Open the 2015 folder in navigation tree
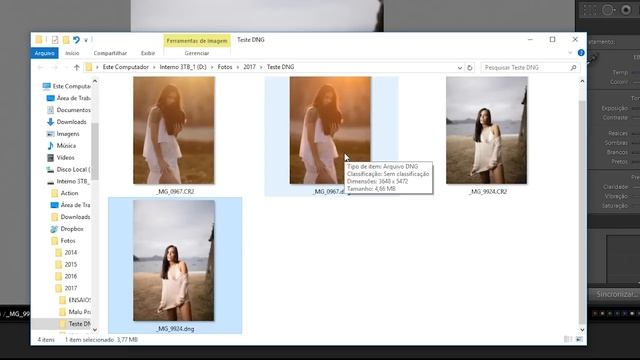The height and width of the screenshot is (360, 640). pyautogui.click(x=66, y=264)
